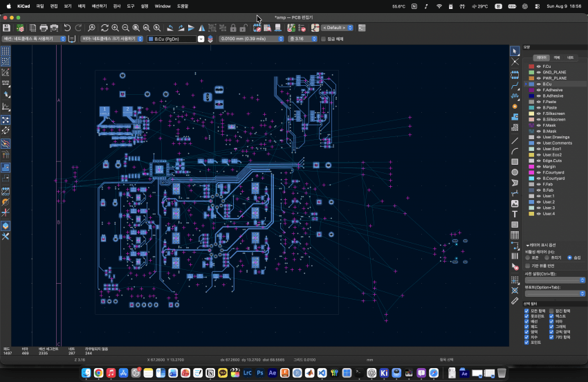Hide the GND_PLANE layer eye icon

(538, 73)
